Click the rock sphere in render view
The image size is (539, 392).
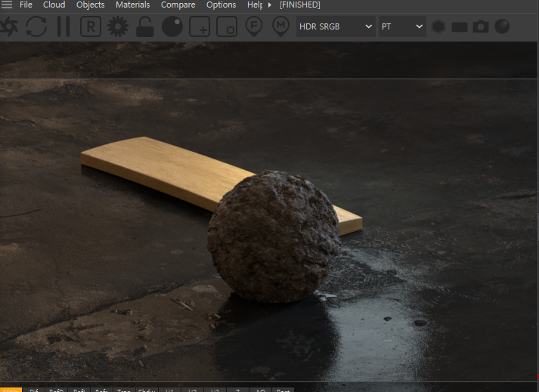[x=274, y=236]
